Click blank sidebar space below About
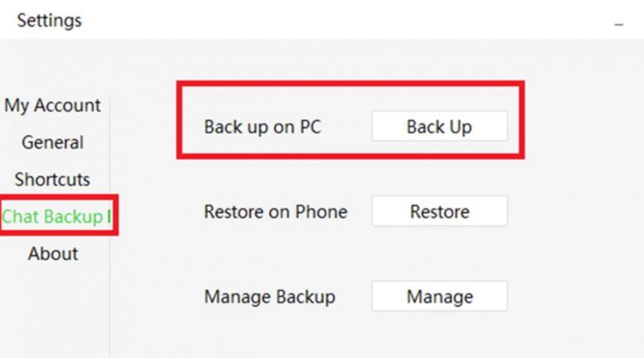644x358 pixels. 53,306
